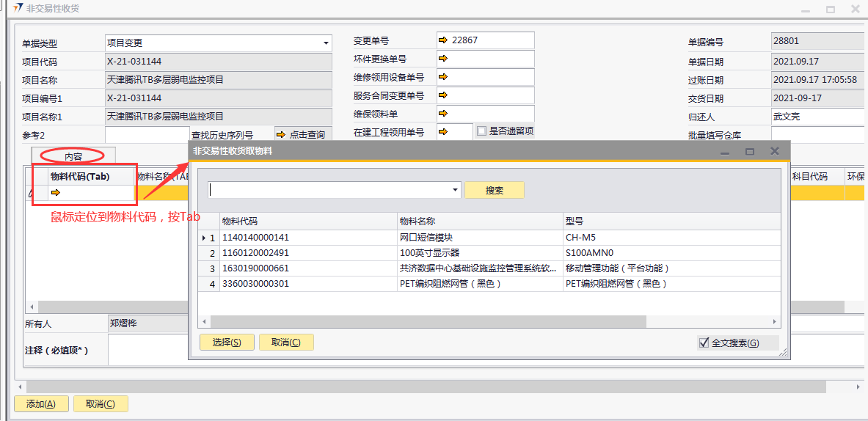
Task: Uncheck the 全文搜索 checkbox
Action: [x=704, y=343]
